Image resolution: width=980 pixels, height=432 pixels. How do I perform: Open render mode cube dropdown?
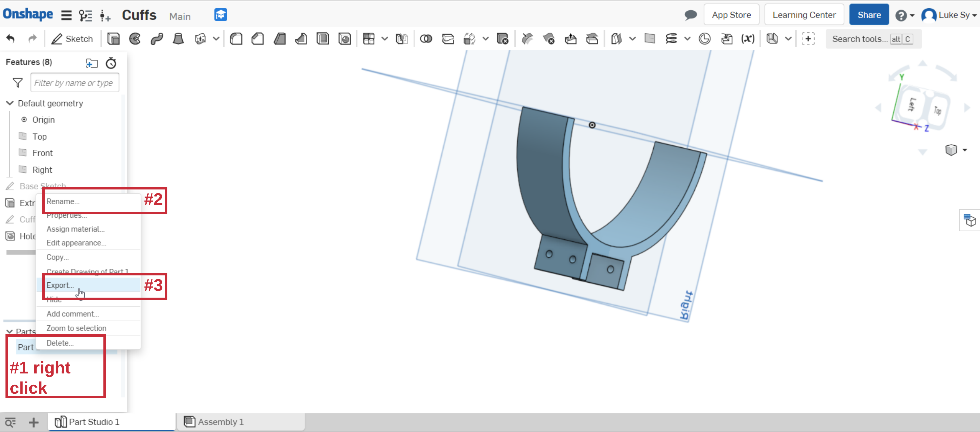[956, 150]
